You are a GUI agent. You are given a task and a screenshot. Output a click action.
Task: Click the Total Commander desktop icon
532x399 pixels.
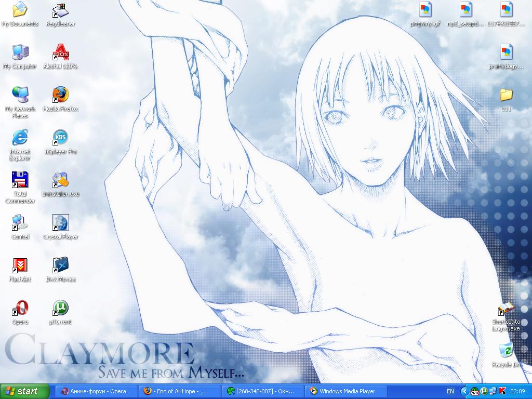pyautogui.click(x=20, y=180)
